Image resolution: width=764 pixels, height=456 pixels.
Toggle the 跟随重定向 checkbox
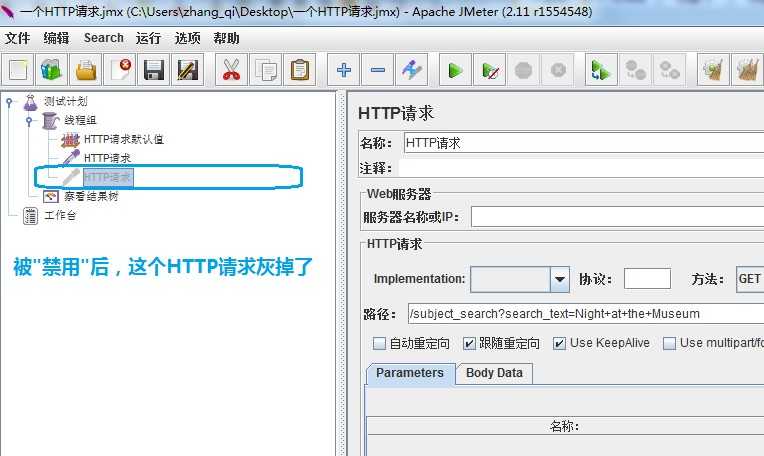click(x=469, y=343)
